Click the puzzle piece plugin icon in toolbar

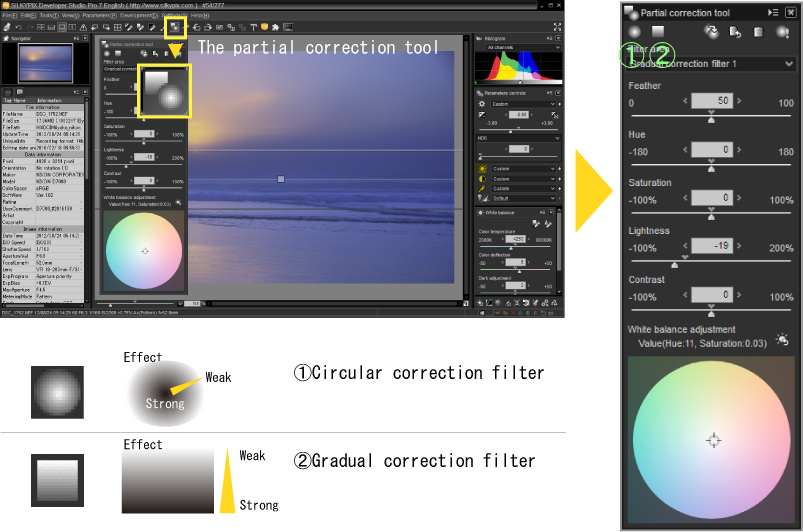[x=276, y=28]
